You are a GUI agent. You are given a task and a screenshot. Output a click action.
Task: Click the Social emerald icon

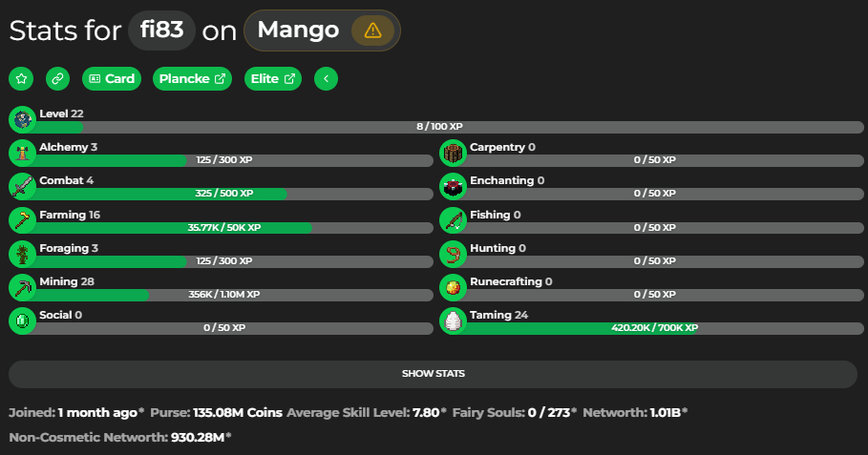[x=23, y=321]
